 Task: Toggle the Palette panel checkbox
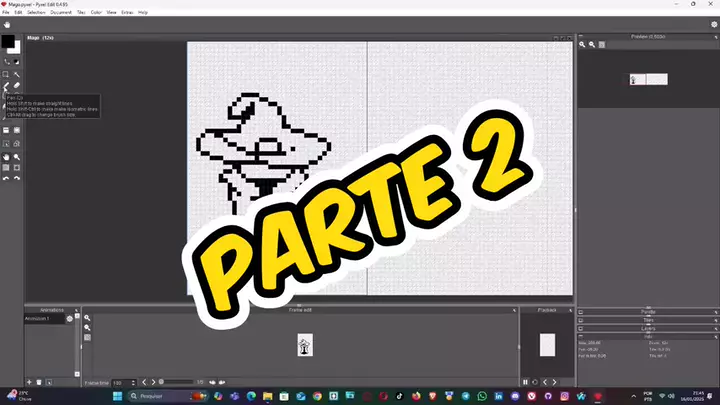[x=582, y=313]
